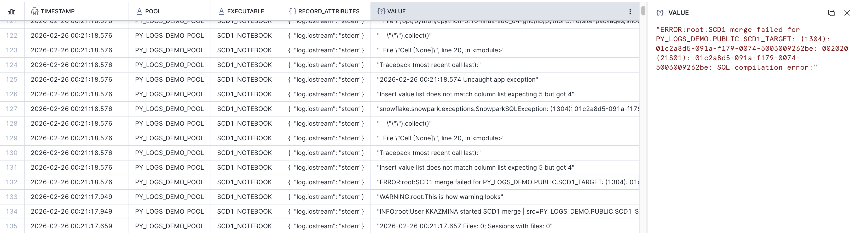
Task: Select row number 122
Action: coord(12,35)
